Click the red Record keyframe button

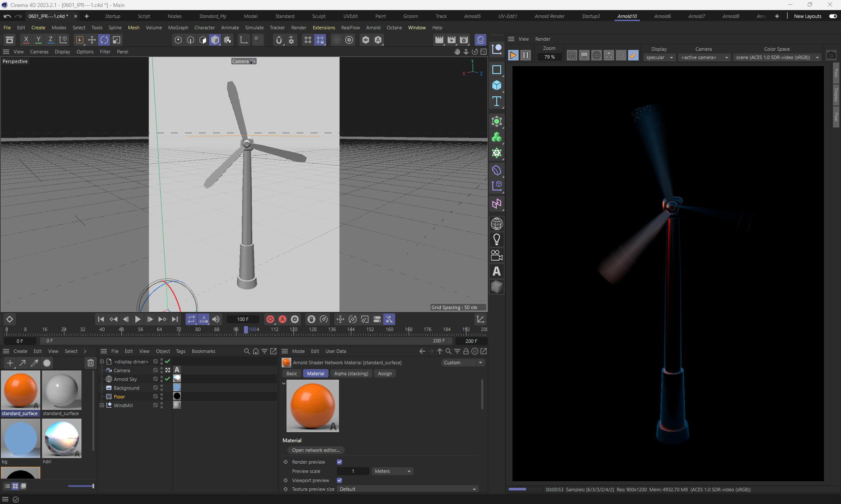point(270,319)
